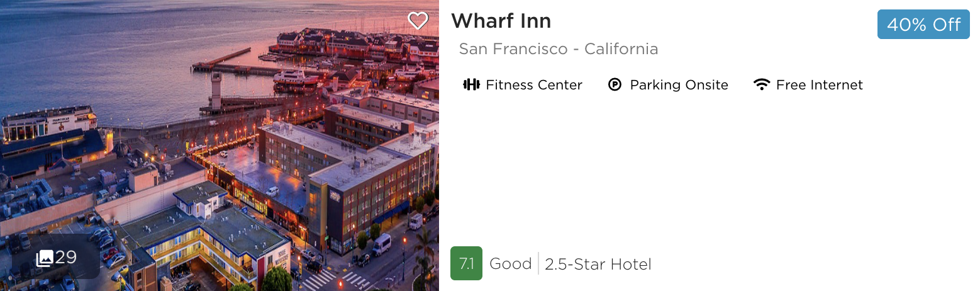This screenshot has height=291, width=980.
Task: Click the divider between Good and 2.5-Star
Action: [538, 264]
